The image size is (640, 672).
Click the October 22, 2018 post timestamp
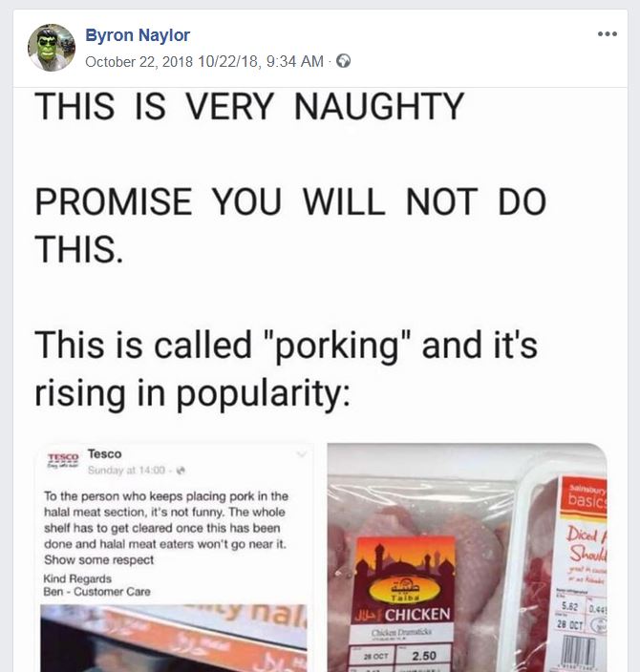[204, 61]
